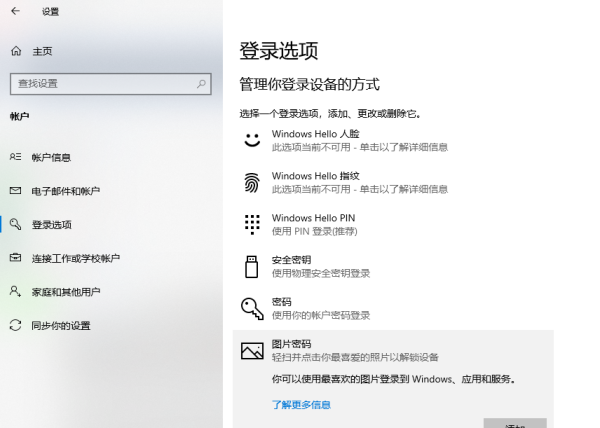Viewport: 600px width, 428px height.
Task: Click the 管理你登录设备的方式 subheading
Action: pos(310,85)
